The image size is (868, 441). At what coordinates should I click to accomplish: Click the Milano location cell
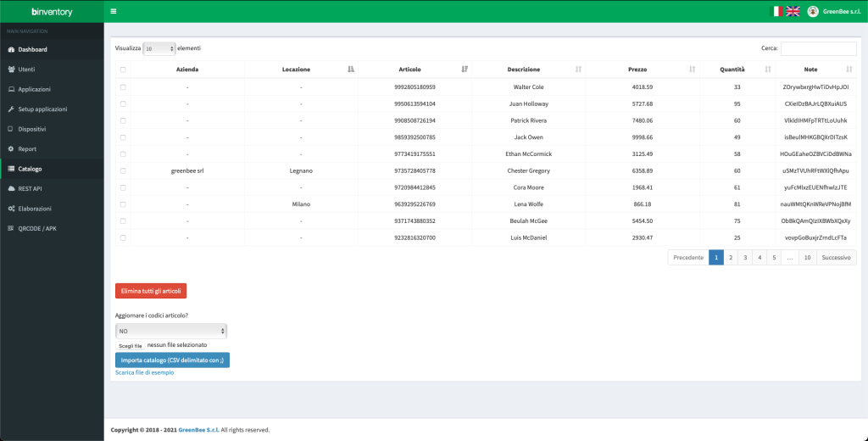(x=301, y=204)
